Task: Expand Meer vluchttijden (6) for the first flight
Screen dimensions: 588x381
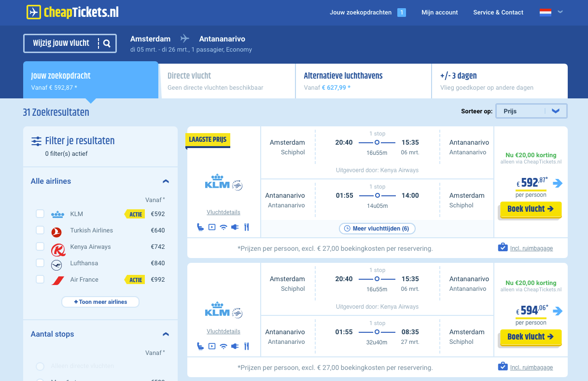Action: pos(377,228)
